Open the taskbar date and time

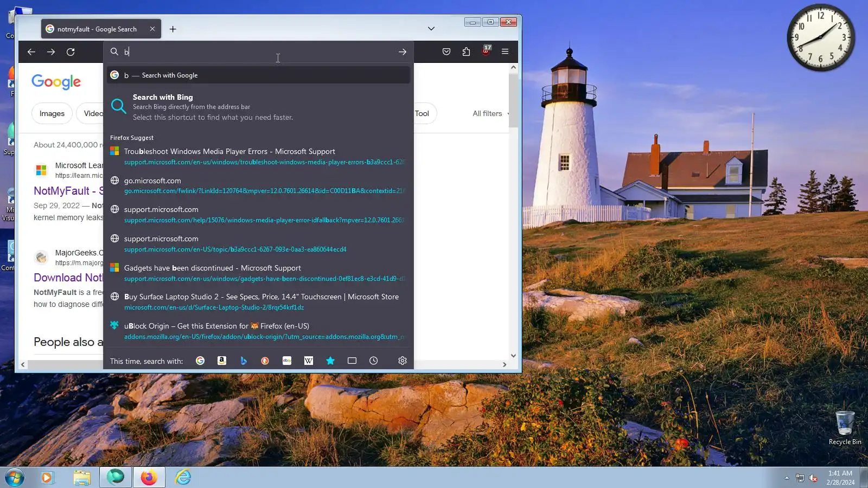point(840,478)
